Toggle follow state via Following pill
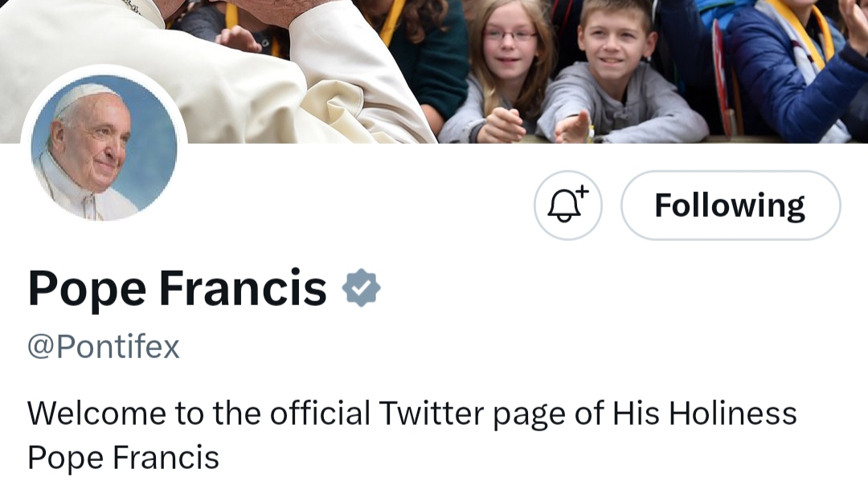 [x=731, y=206]
